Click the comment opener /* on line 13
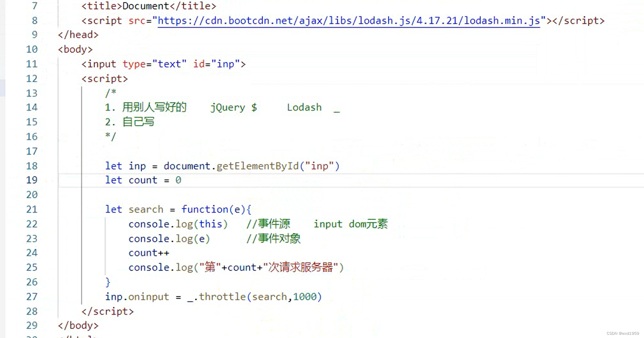This screenshot has height=338, width=644. click(111, 93)
